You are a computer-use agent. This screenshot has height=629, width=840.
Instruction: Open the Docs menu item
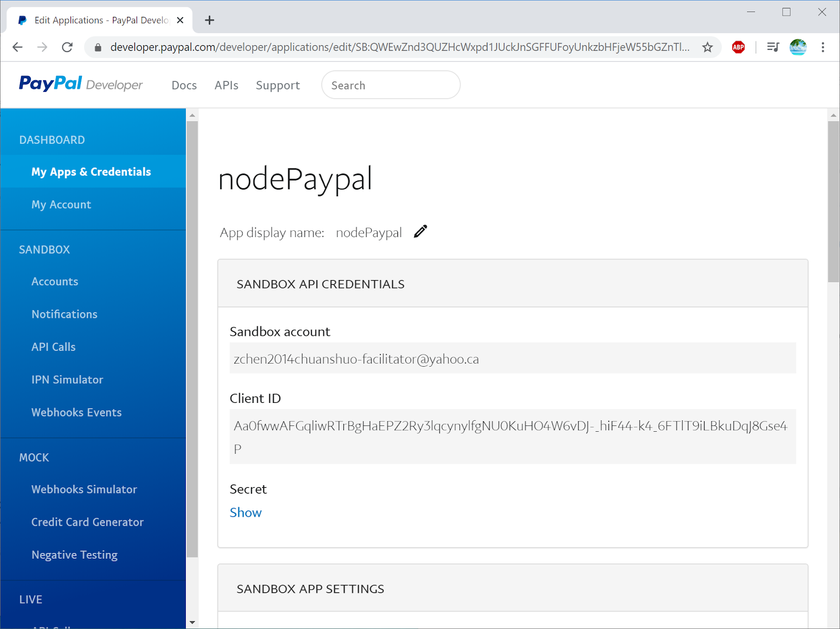click(x=184, y=85)
